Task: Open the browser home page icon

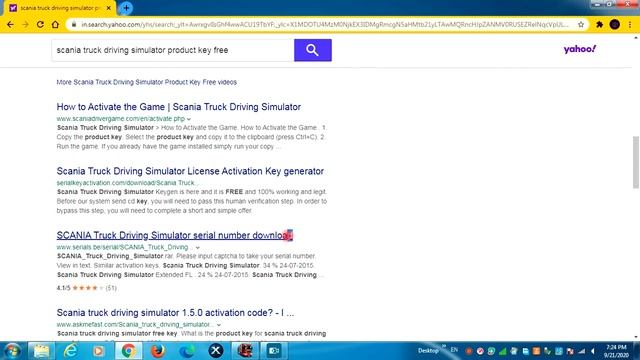Action: click(55, 24)
